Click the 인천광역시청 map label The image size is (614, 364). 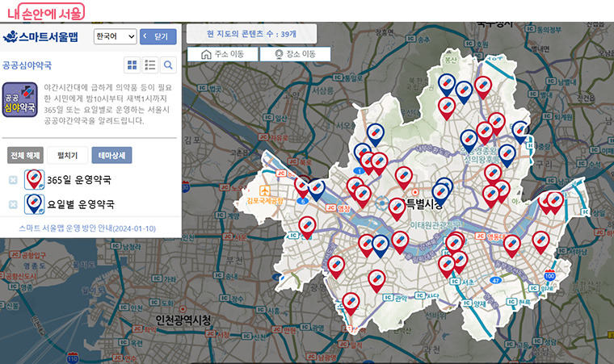183,320
